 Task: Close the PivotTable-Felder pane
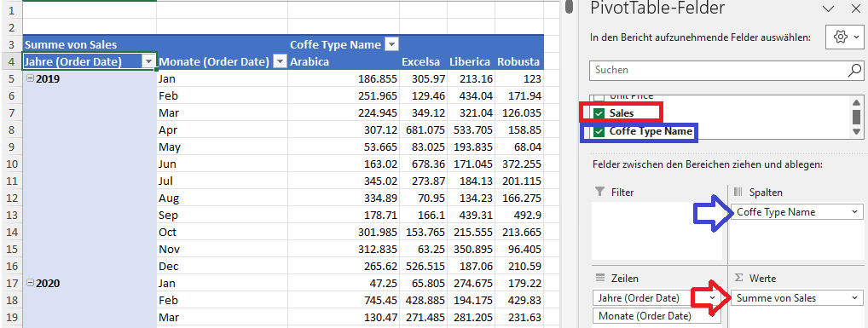854,9
